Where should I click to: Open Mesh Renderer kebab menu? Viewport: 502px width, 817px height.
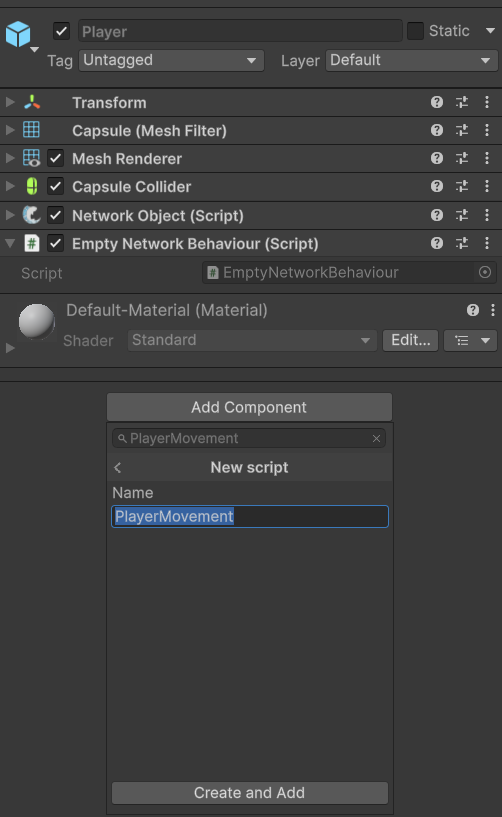pos(487,158)
